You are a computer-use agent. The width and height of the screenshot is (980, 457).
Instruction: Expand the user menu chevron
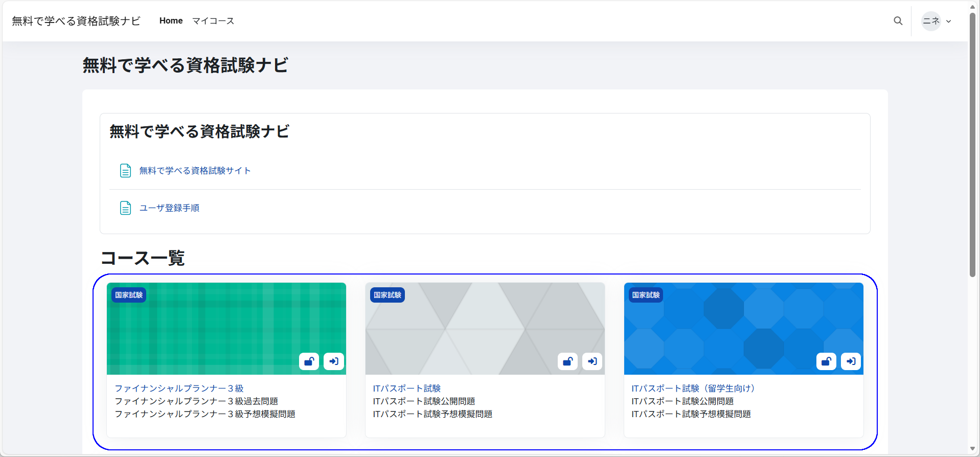[x=949, y=21]
